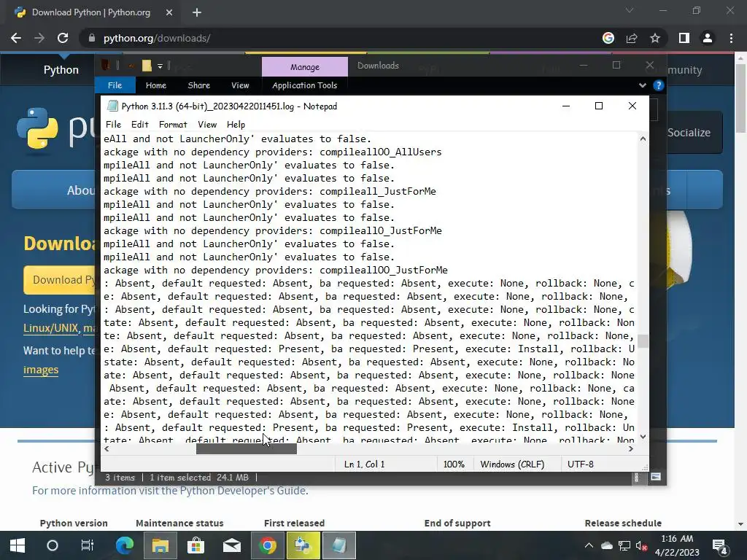Switch Explorer to the details view button
The width and height of the screenshot is (747, 560).
pos(636,477)
